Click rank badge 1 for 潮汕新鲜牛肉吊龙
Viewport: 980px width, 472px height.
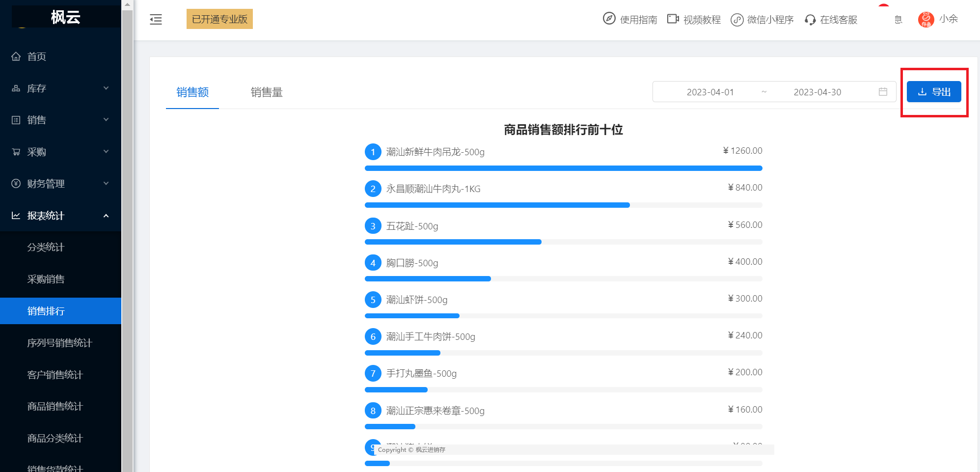click(373, 152)
